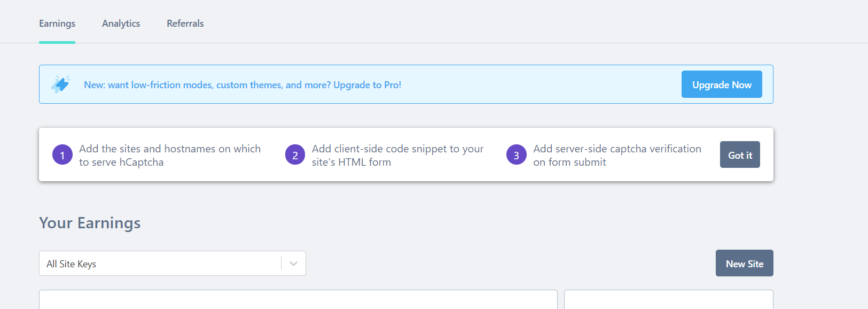Click the empty panel below the New Site button
868x309 pixels.
(x=668, y=300)
